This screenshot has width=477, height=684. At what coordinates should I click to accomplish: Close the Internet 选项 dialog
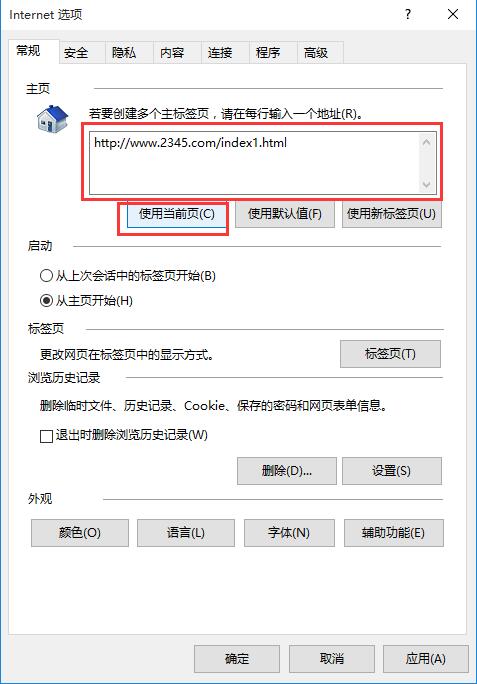click(453, 14)
